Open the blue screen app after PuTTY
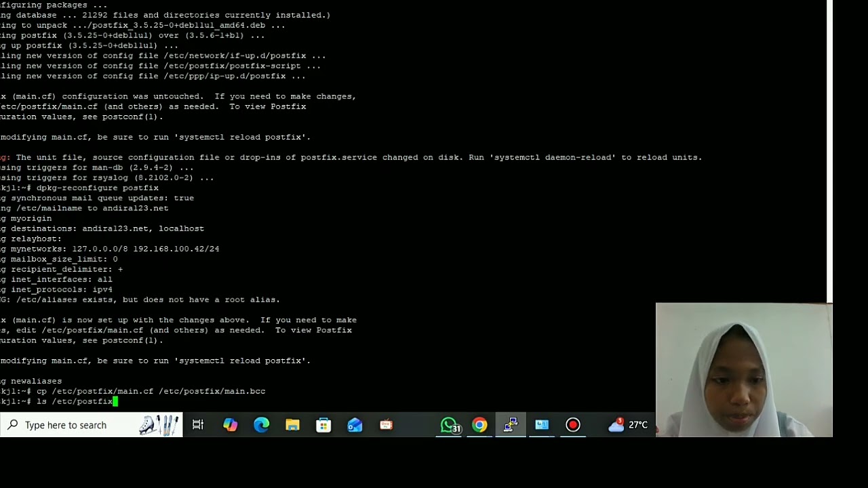This screenshot has height=488, width=868. 542,425
